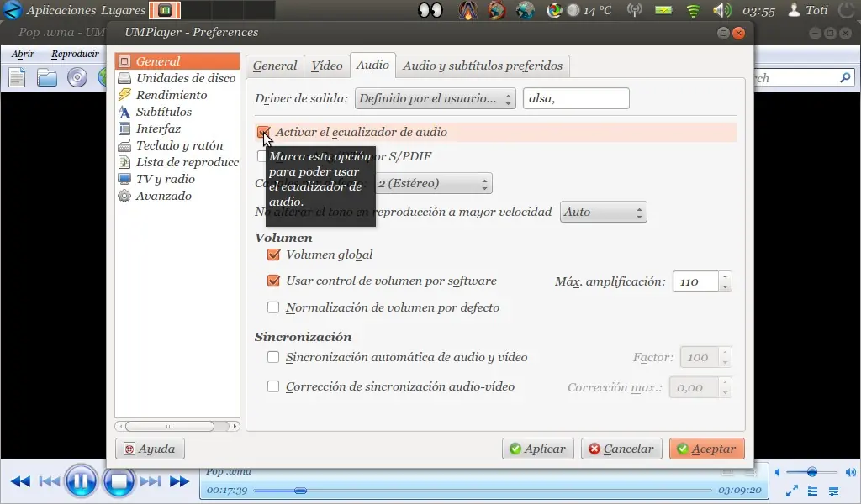Screen dimensions: 861x504
Task: Switch to the Vídeo tab
Action: coord(327,66)
